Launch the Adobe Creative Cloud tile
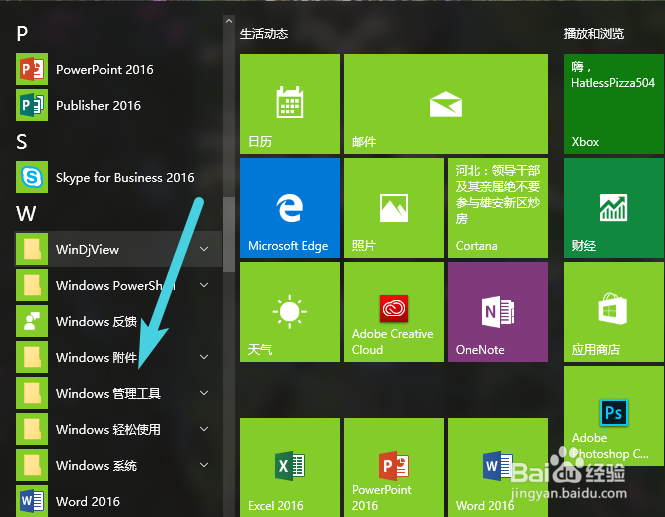665x517 pixels. pos(394,312)
